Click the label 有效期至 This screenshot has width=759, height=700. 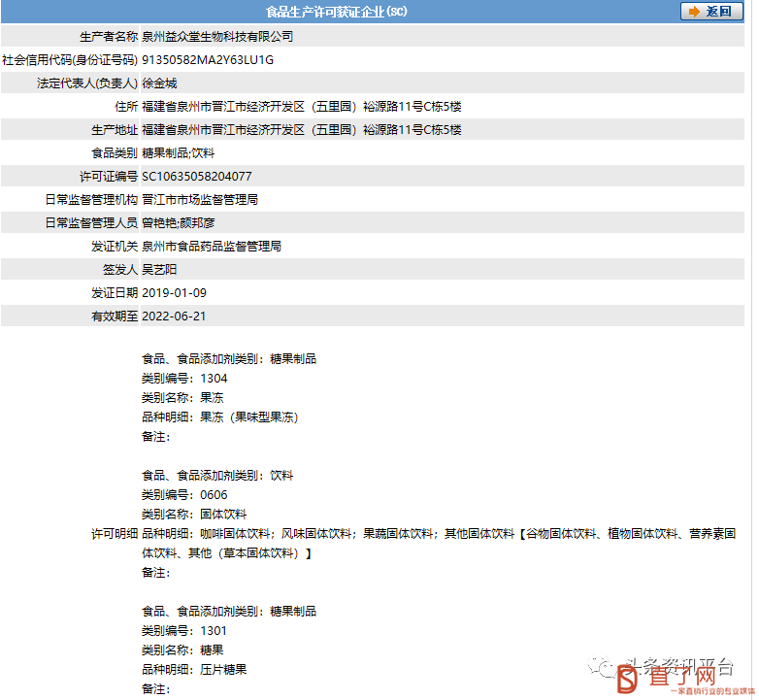click(x=115, y=317)
